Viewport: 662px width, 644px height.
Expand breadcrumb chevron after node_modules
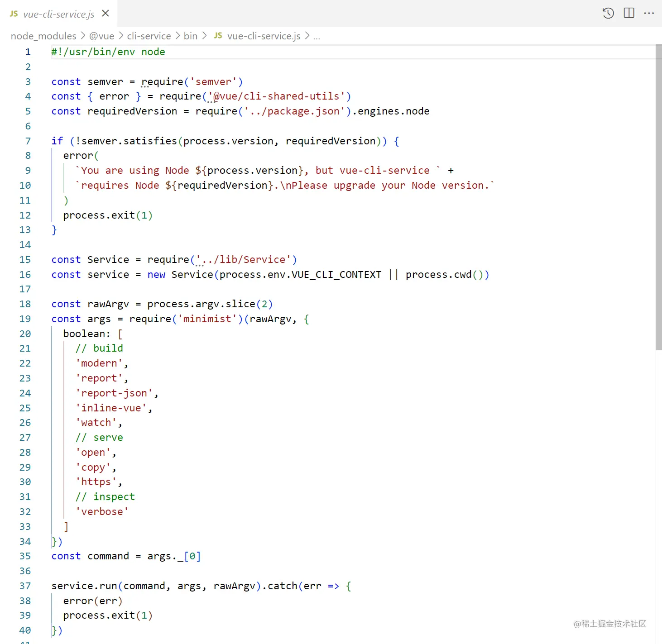point(83,35)
